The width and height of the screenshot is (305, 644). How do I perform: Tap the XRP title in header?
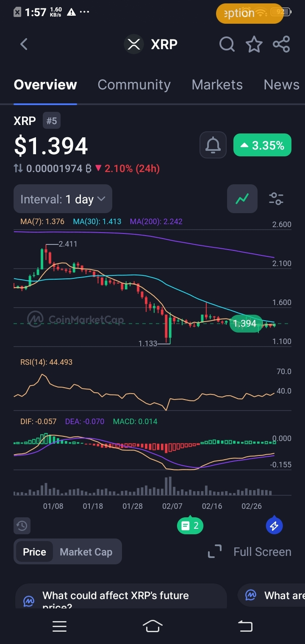164,44
